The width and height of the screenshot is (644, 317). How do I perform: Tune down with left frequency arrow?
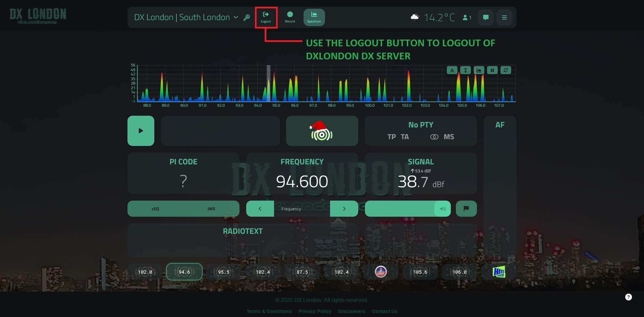(260, 209)
